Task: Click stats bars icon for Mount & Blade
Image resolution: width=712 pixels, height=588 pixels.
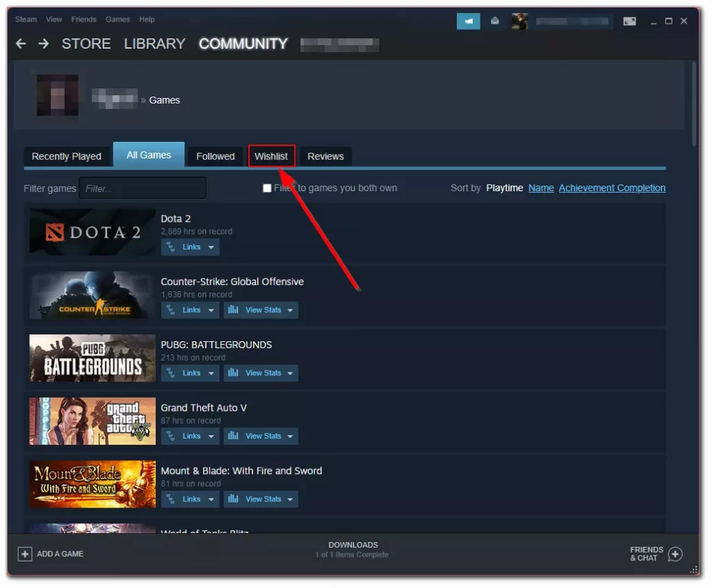Action: click(233, 498)
